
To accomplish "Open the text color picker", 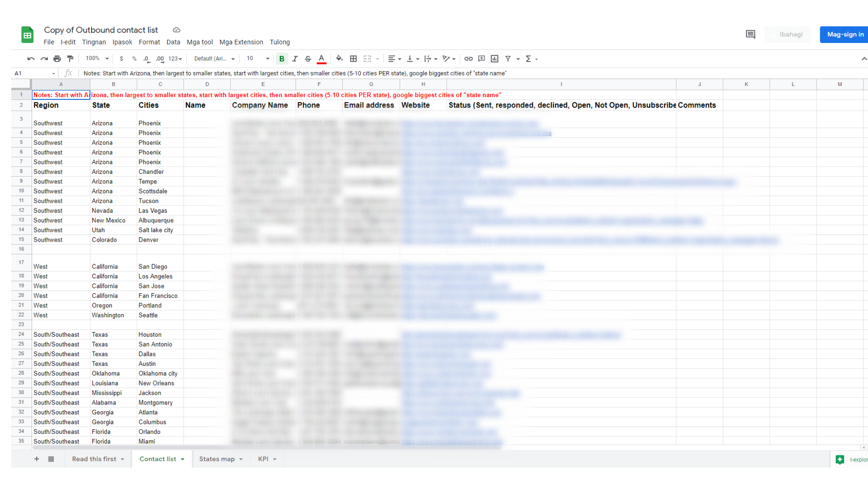I will [321, 59].
